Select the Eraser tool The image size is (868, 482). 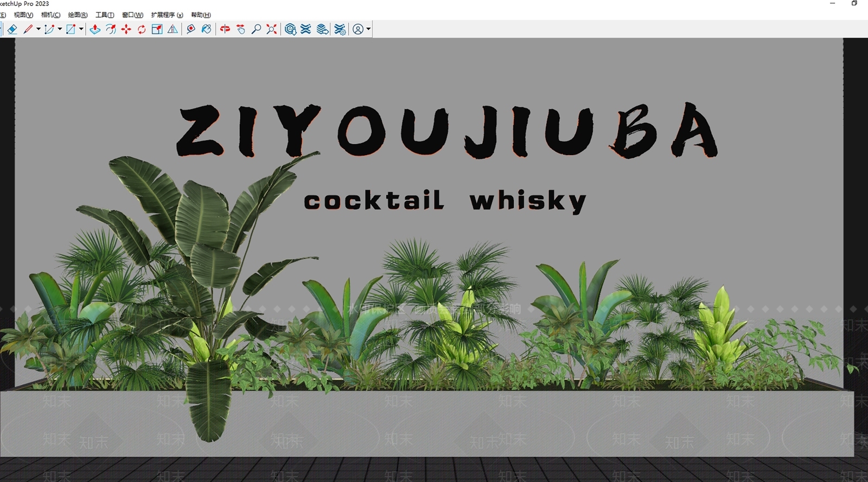tap(12, 29)
